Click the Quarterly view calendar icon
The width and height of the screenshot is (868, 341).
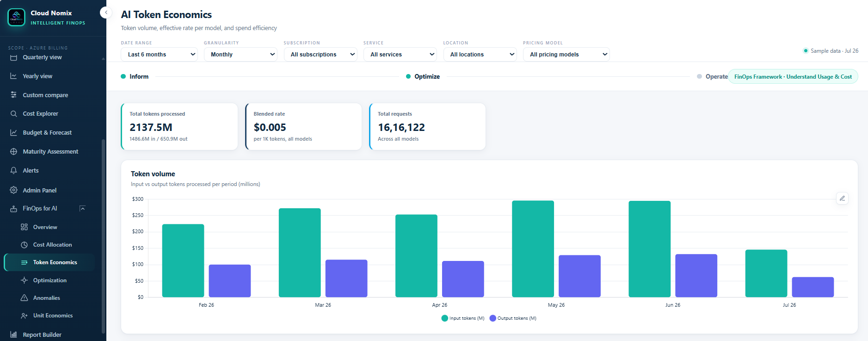13,57
